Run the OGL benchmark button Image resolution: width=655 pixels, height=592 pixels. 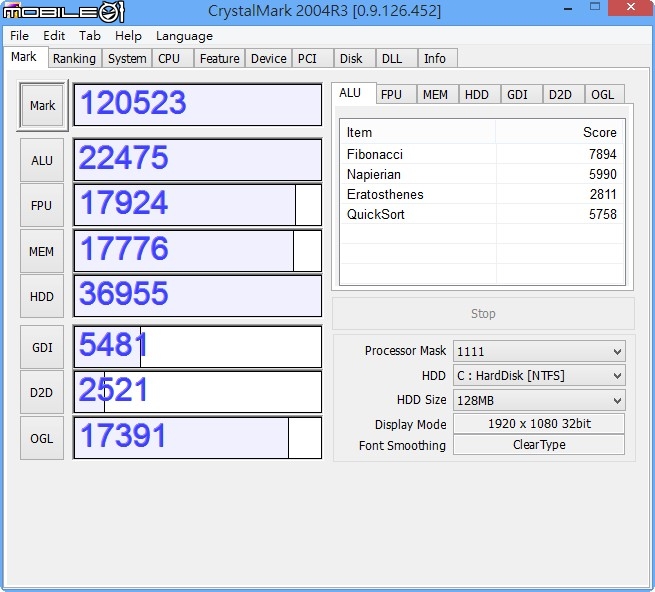[42, 439]
